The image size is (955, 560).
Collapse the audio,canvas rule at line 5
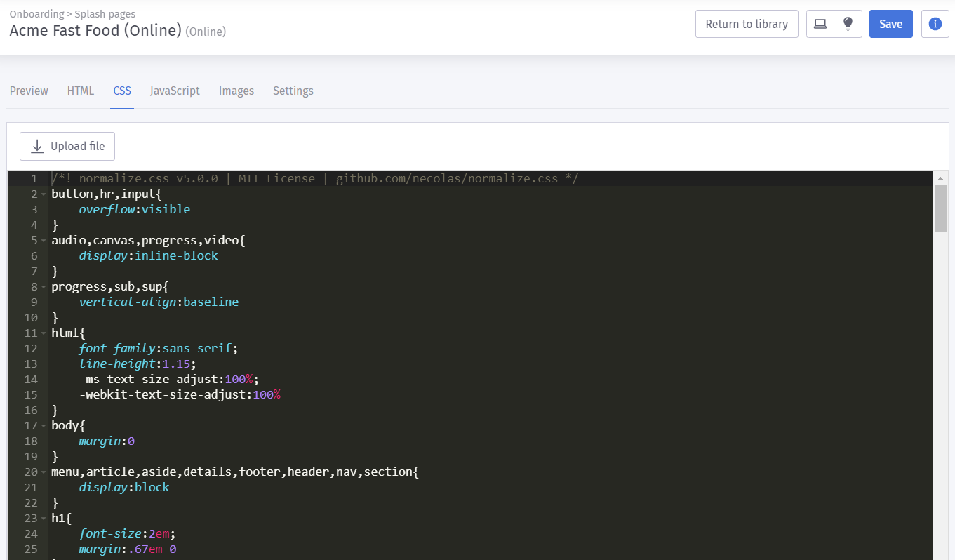[x=44, y=241]
